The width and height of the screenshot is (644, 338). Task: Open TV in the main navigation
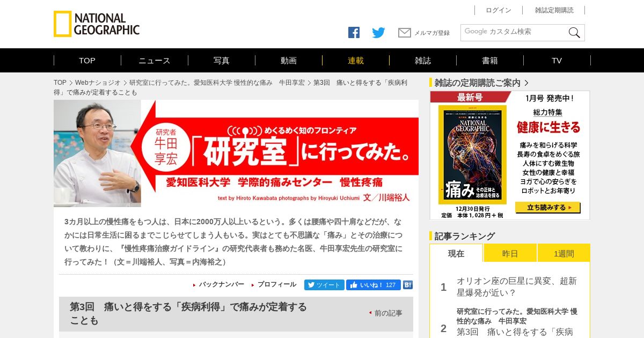click(x=557, y=61)
